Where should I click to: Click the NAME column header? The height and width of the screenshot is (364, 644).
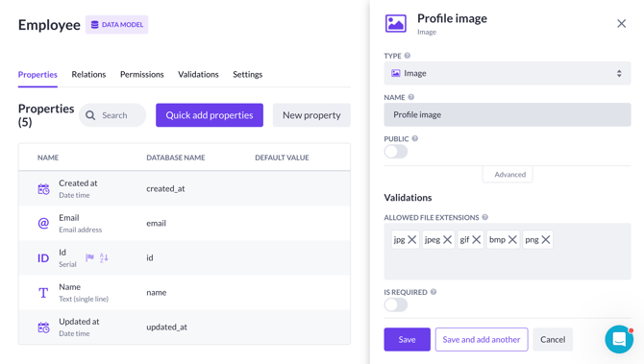pyautogui.click(x=48, y=158)
